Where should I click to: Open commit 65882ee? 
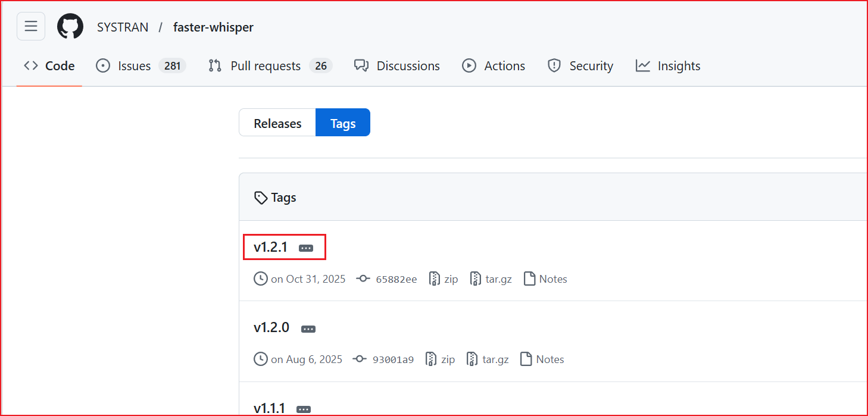click(x=396, y=279)
